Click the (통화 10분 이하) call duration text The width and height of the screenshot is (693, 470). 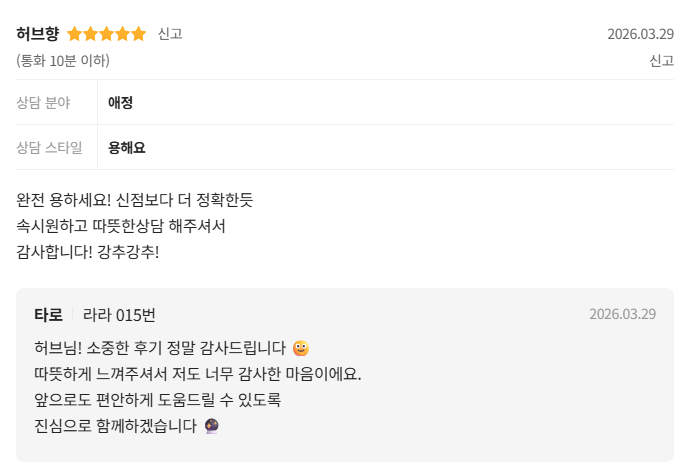[63, 61]
